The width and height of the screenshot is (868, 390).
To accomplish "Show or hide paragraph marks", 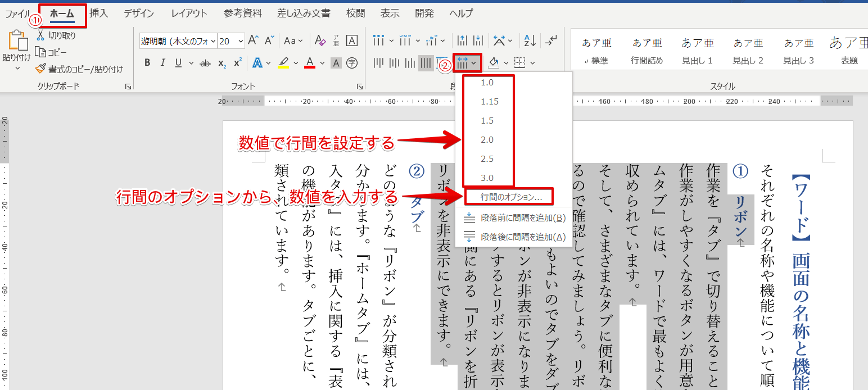I will [x=552, y=40].
